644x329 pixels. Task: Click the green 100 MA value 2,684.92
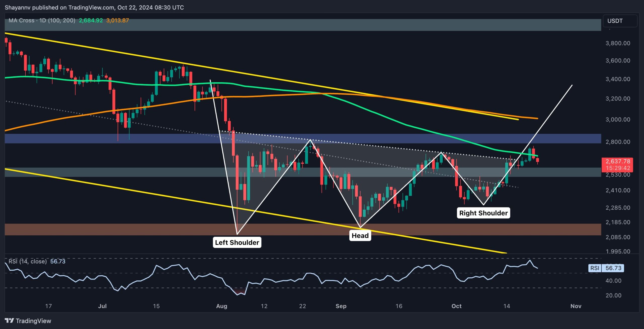pos(91,20)
